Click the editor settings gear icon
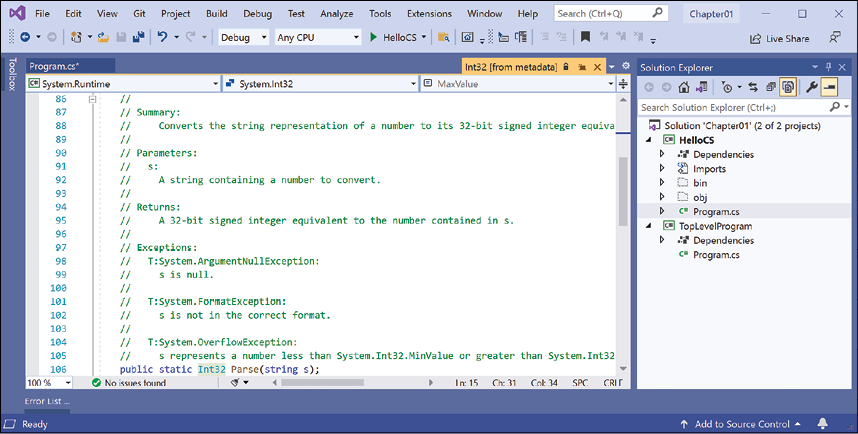 [626, 66]
